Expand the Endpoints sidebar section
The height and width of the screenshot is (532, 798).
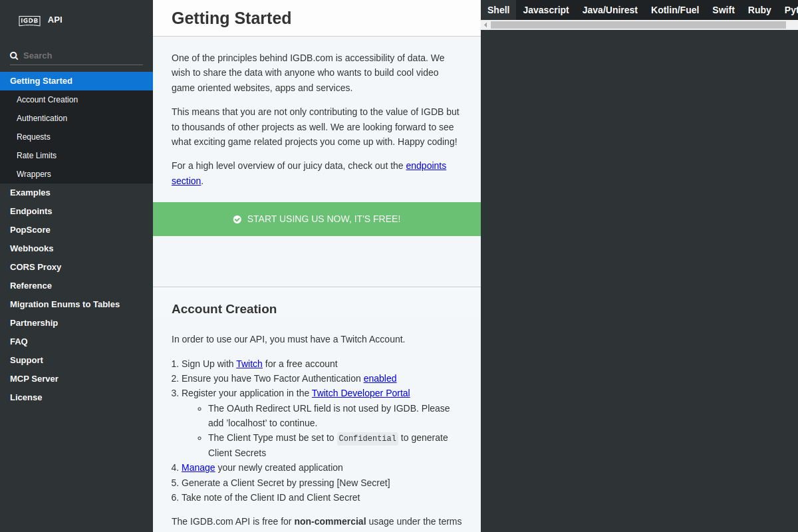pos(76,211)
